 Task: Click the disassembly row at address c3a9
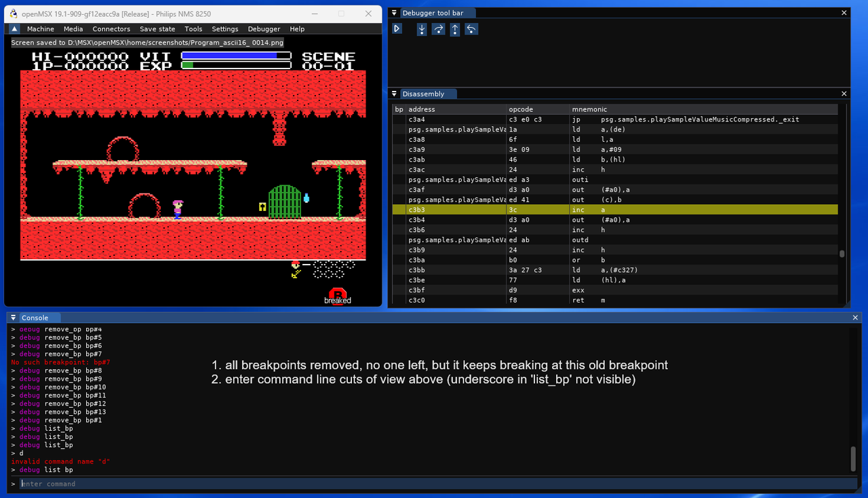615,149
